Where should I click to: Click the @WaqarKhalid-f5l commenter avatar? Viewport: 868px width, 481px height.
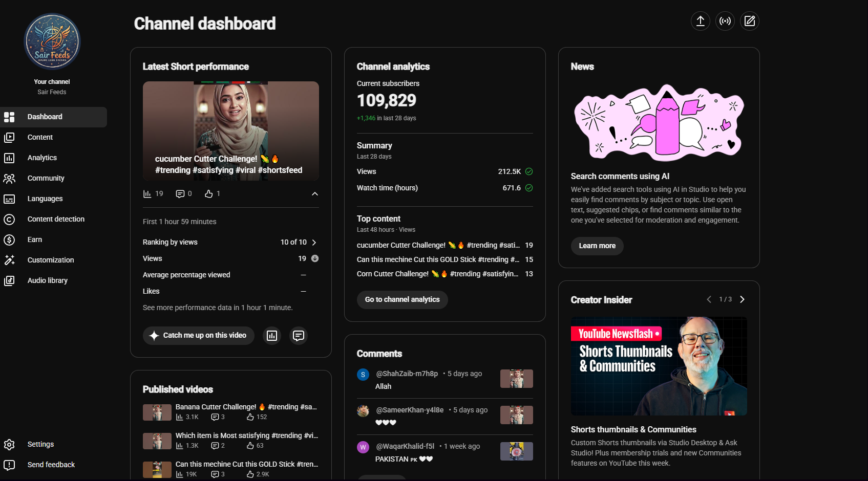point(363,447)
